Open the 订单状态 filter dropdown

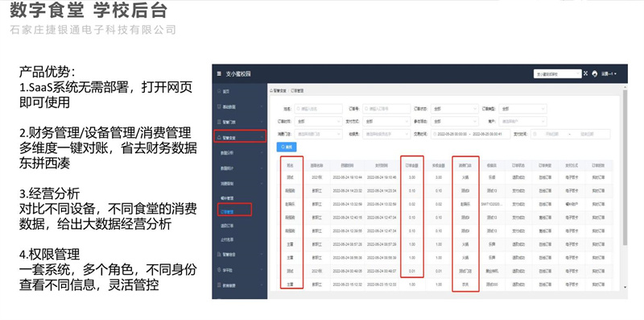click(455, 109)
